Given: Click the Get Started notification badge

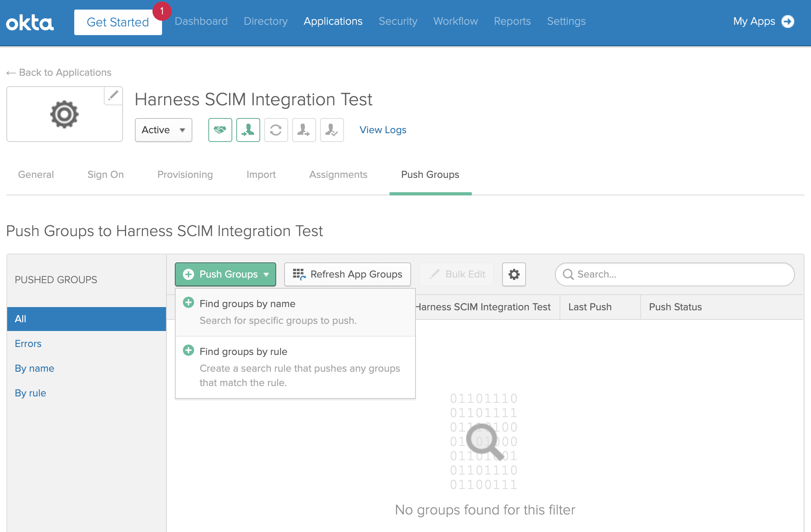Looking at the screenshot, I should (162, 11).
